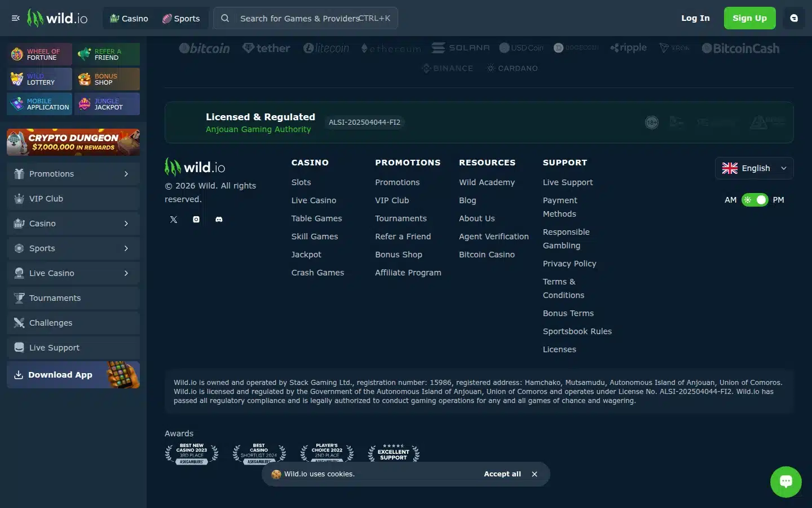
Task: Open the Wheel of Fortune tile
Action: (39, 54)
